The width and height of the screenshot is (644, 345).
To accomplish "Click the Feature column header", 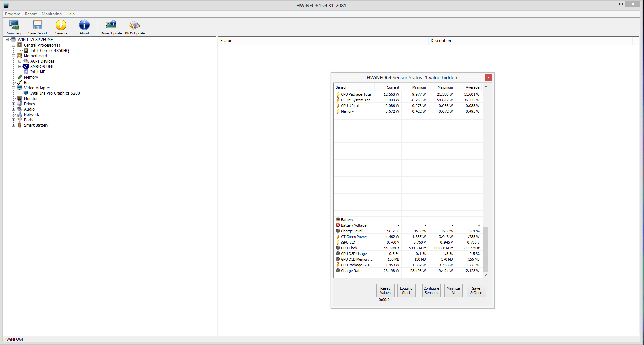I will click(x=324, y=41).
